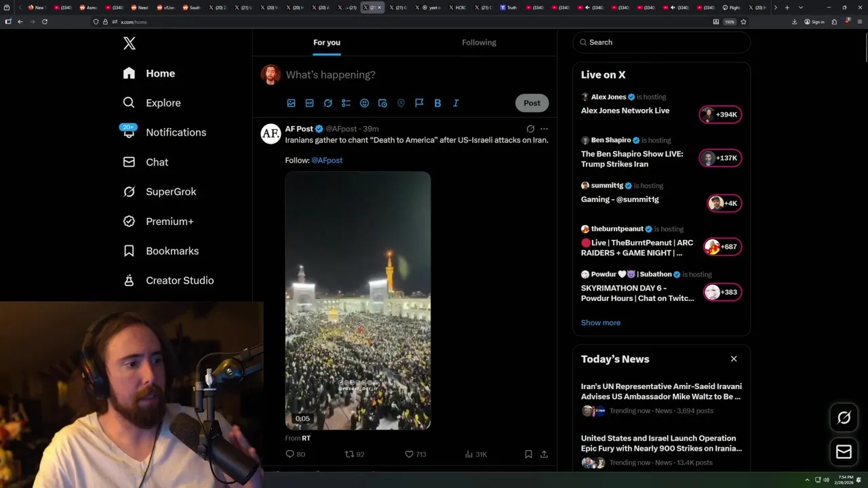Screen dimensions: 868x488
Task: Toggle italic formatting in composer
Action: click(x=456, y=103)
